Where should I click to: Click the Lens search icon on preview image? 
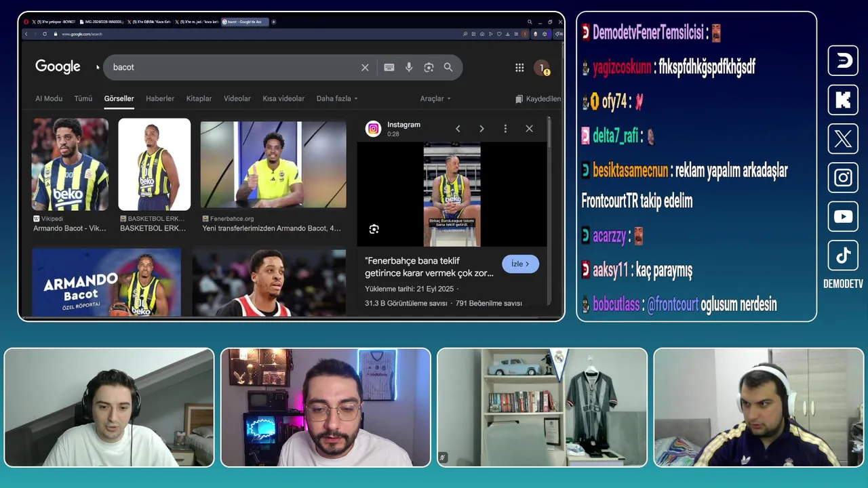(374, 229)
